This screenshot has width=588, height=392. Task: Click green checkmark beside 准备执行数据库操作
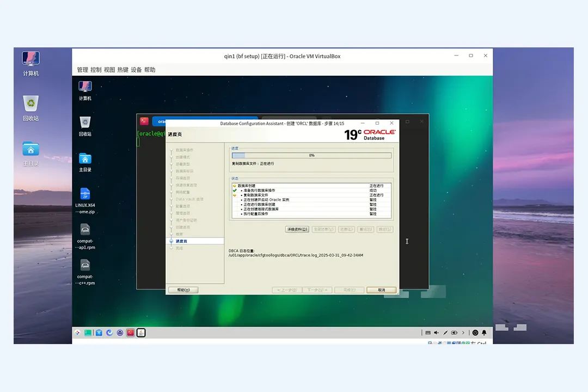[235, 190]
